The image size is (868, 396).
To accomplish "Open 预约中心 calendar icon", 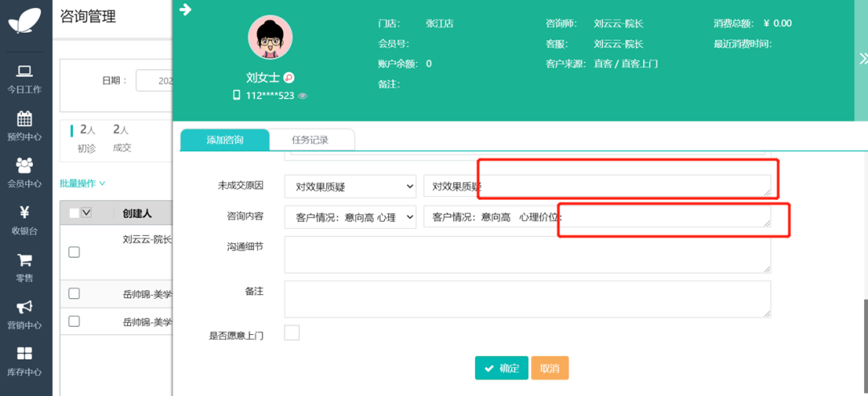I will [x=24, y=125].
